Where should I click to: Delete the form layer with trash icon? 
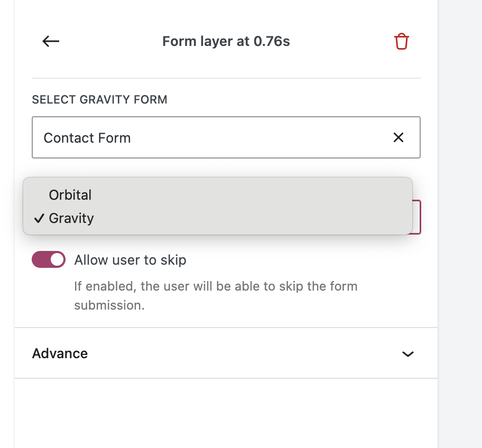402,41
